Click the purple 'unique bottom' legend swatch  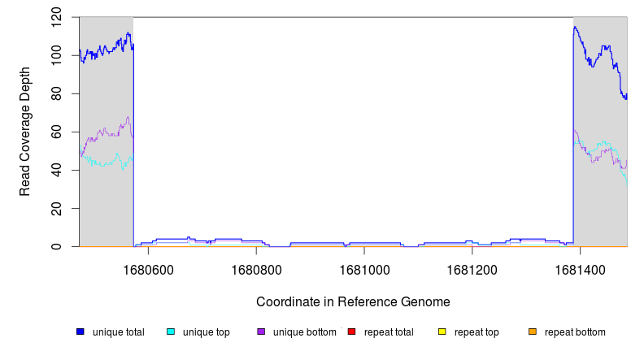261,332
